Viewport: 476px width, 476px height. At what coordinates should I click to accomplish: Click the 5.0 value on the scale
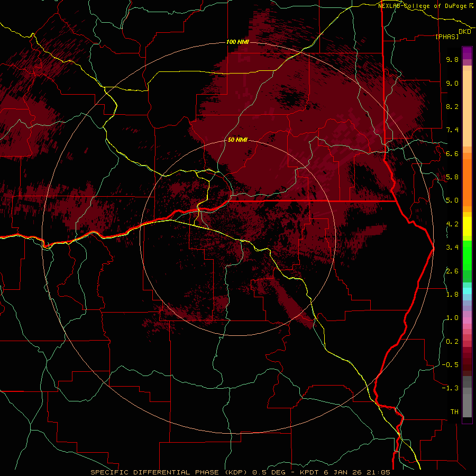[x=452, y=200]
